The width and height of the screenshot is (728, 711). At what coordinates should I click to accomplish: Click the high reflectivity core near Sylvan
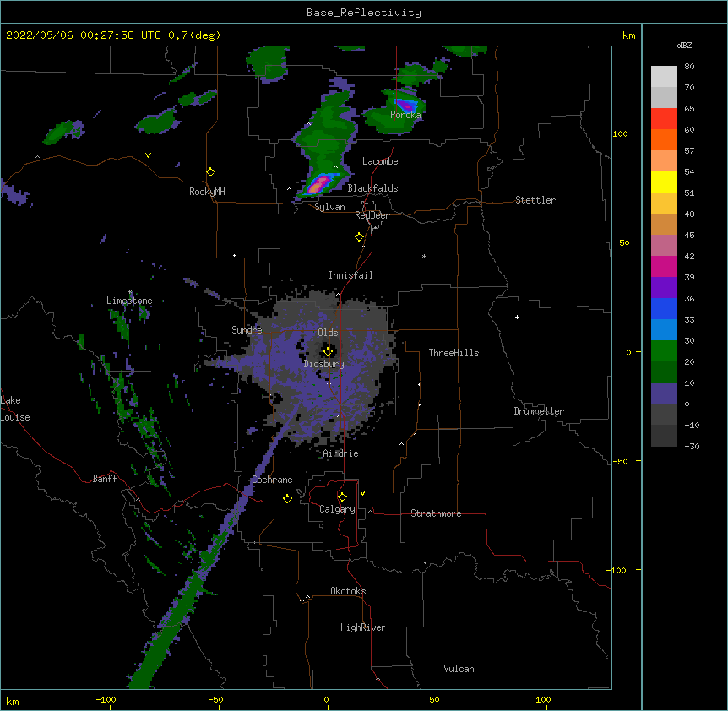pos(318,185)
